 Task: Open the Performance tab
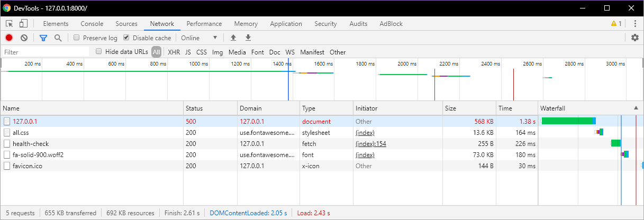204,24
